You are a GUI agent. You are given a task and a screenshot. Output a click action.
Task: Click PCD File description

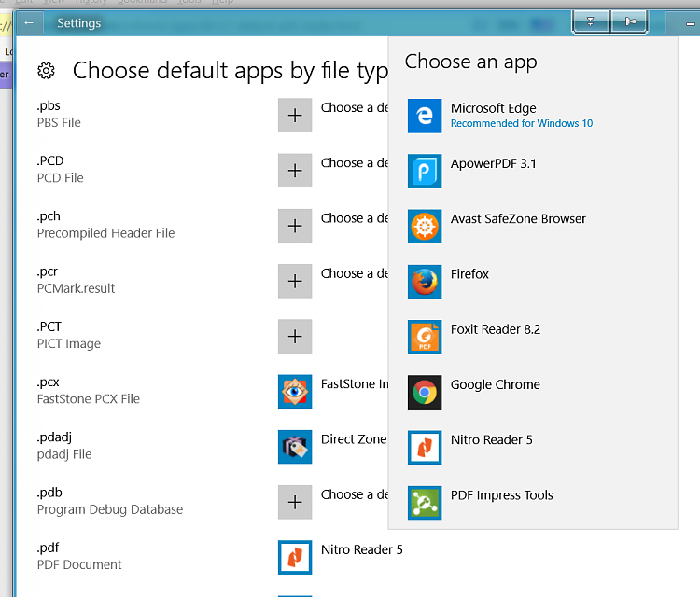pyautogui.click(x=61, y=178)
